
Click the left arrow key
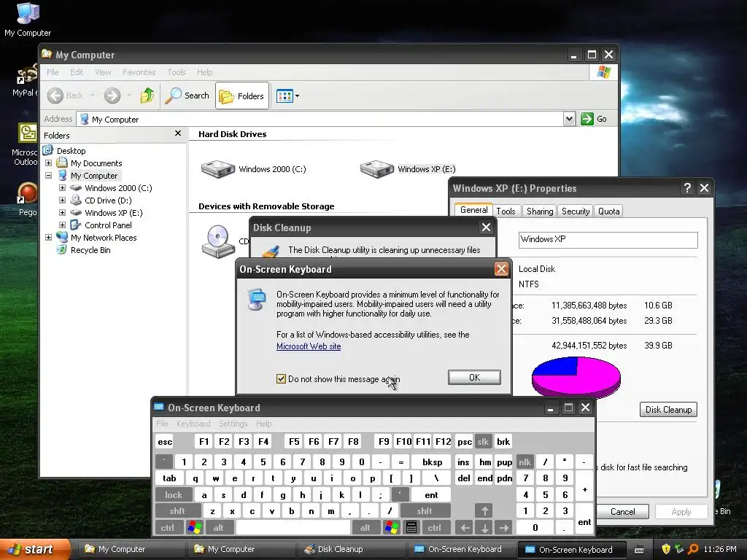point(465,528)
